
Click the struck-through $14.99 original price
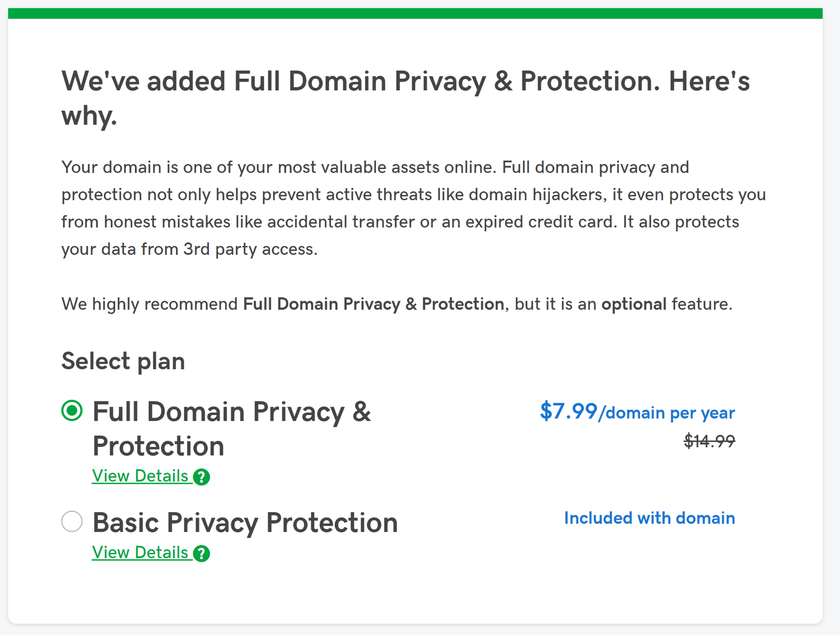(x=709, y=441)
